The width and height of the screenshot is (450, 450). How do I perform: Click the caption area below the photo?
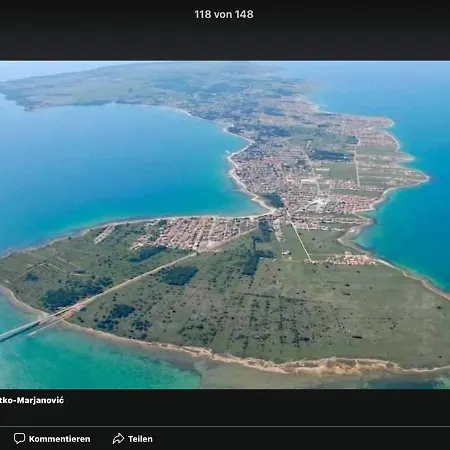point(225,407)
